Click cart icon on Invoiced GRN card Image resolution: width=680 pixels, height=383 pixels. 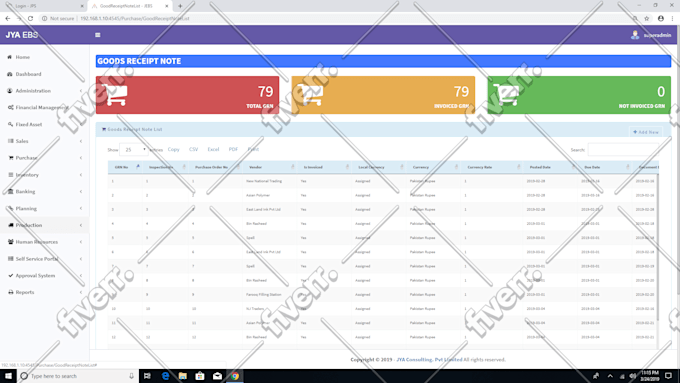click(x=311, y=94)
